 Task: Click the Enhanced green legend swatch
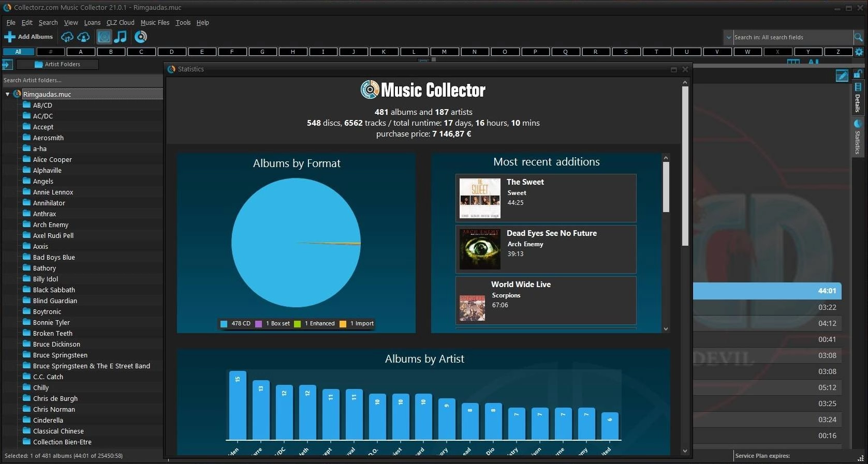(x=297, y=324)
